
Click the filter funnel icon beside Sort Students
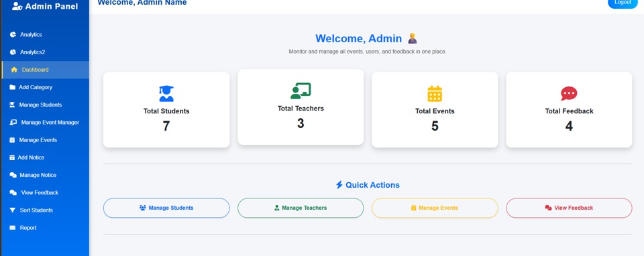[12, 210]
